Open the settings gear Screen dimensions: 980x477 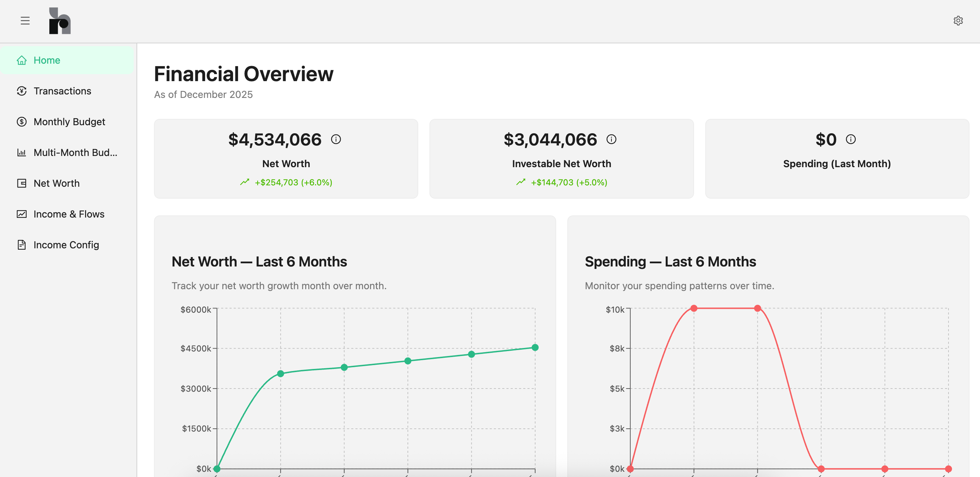[958, 21]
